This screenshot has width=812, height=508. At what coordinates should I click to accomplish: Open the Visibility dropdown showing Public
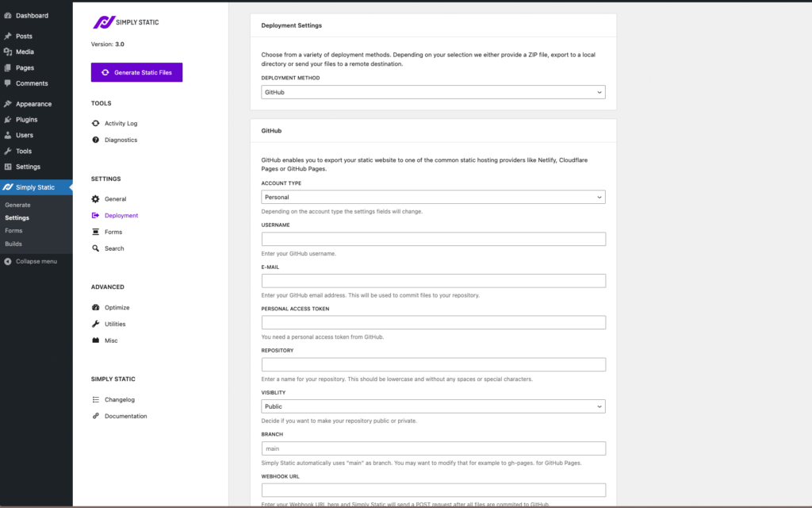click(x=433, y=406)
